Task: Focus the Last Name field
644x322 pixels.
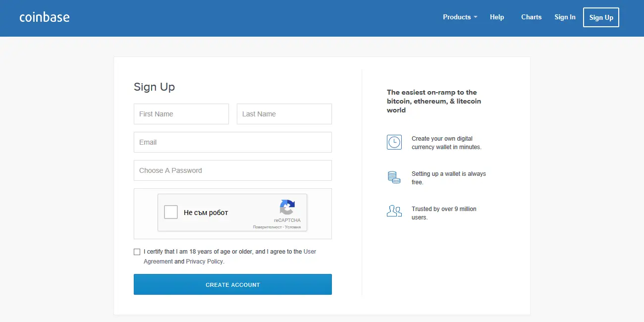Action: click(284, 114)
